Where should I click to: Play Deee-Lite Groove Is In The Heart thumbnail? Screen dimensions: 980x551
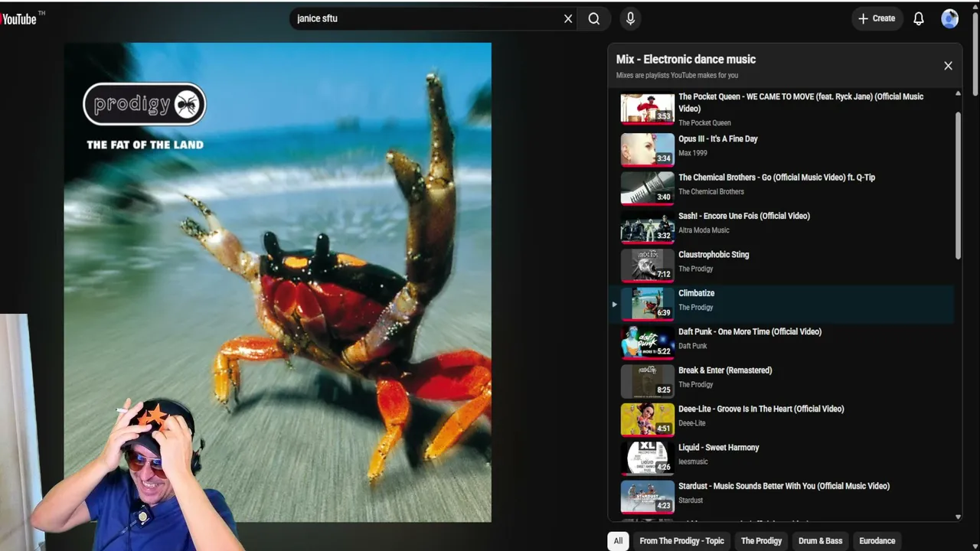648,419
